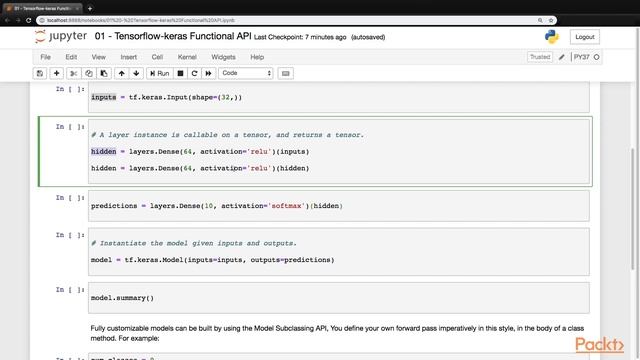Click the predictions = layers.Dense code cell
Screen dimensions: 640x360
tap(339, 206)
